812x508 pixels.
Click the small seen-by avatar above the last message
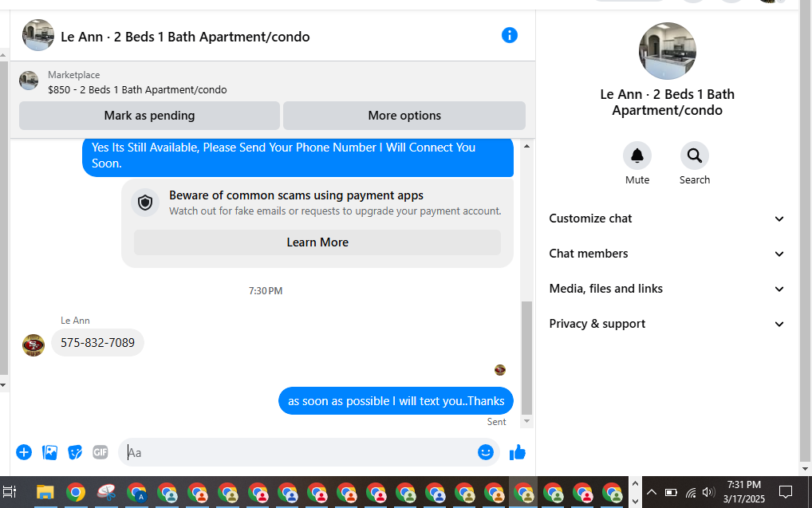point(500,370)
